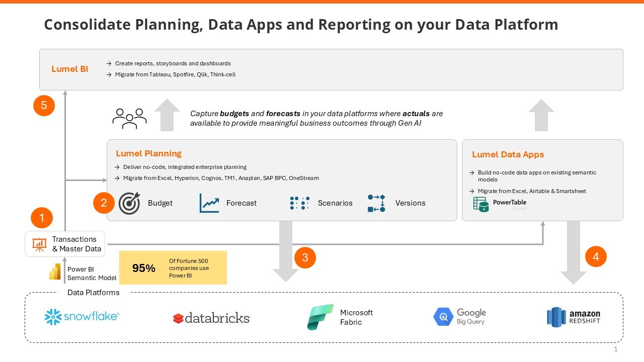Click the orange step 5 circle

point(44,106)
